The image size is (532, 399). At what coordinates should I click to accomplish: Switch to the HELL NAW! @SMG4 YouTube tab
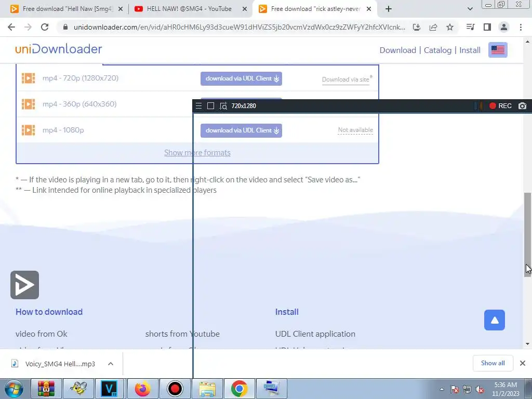click(x=190, y=9)
